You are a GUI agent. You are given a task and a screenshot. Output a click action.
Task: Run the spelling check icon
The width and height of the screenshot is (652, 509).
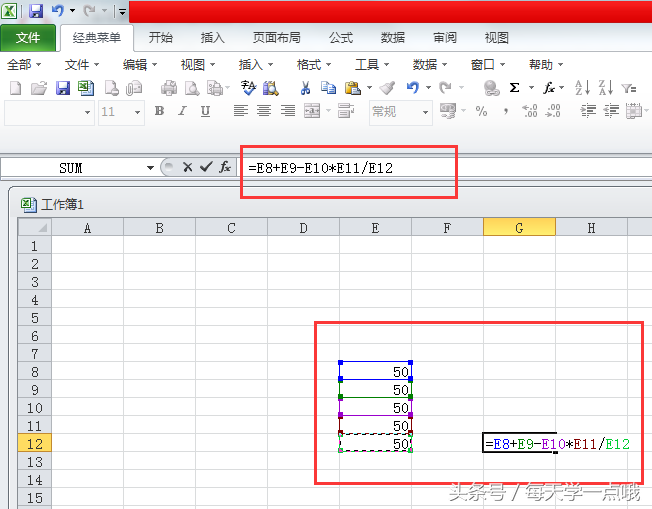click(248, 88)
